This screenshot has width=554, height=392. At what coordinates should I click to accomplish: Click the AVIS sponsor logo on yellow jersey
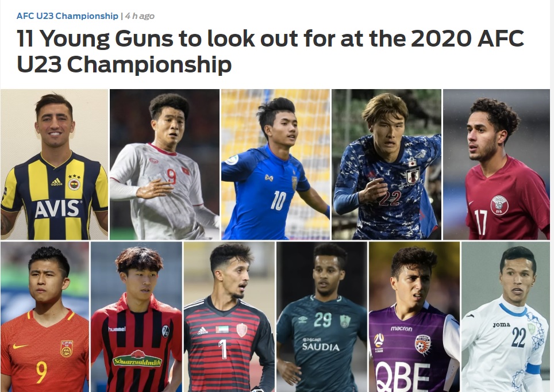pos(57,209)
